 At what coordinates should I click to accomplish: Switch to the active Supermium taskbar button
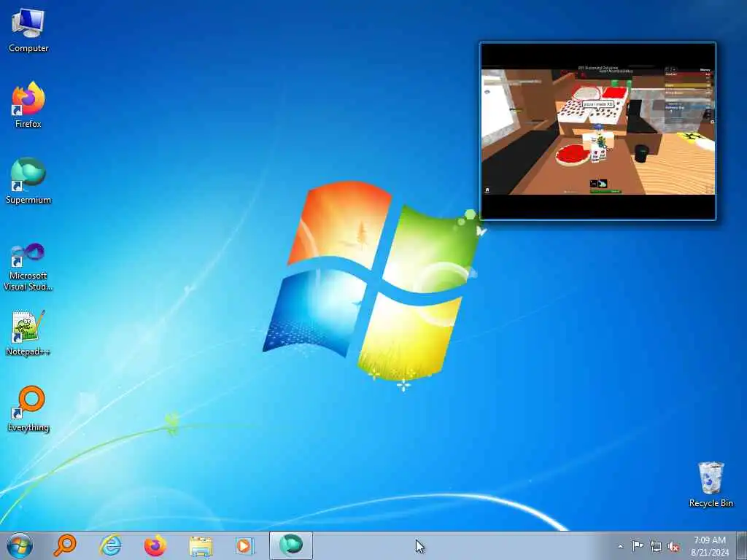point(291,545)
